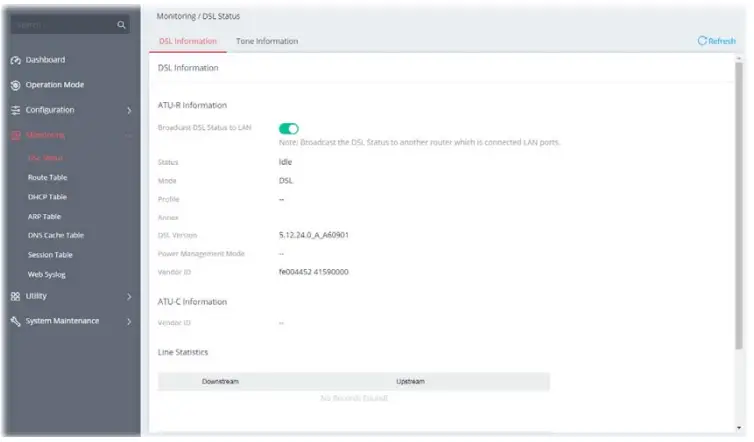Viewport: 754px width, 442px height.
Task: Click the Dashboard gauge icon
Action: pos(15,60)
